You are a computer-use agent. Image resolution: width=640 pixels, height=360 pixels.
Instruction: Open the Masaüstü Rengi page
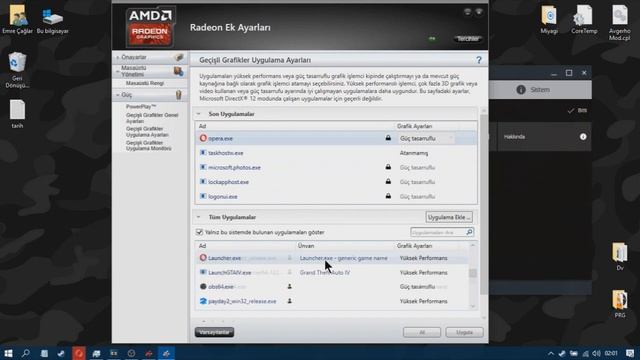tap(145, 83)
